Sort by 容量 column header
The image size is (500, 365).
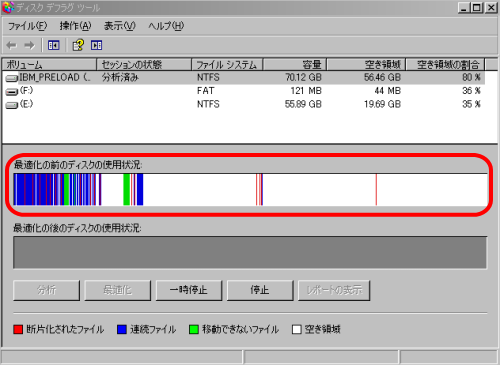point(295,64)
